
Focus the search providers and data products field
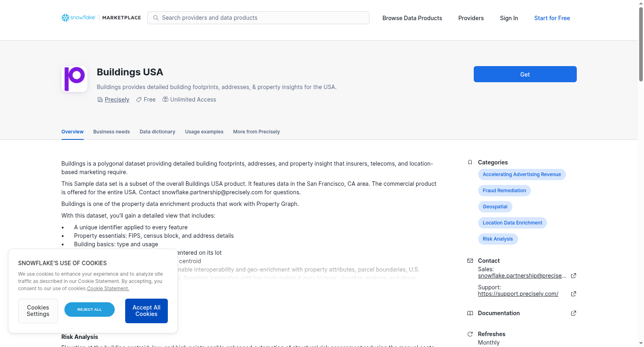[x=258, y=18]
